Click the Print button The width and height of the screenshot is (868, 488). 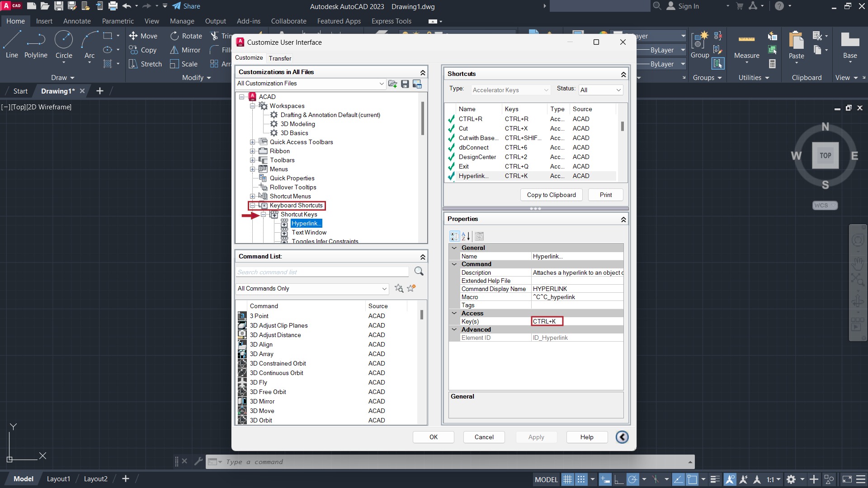point(605,195)
